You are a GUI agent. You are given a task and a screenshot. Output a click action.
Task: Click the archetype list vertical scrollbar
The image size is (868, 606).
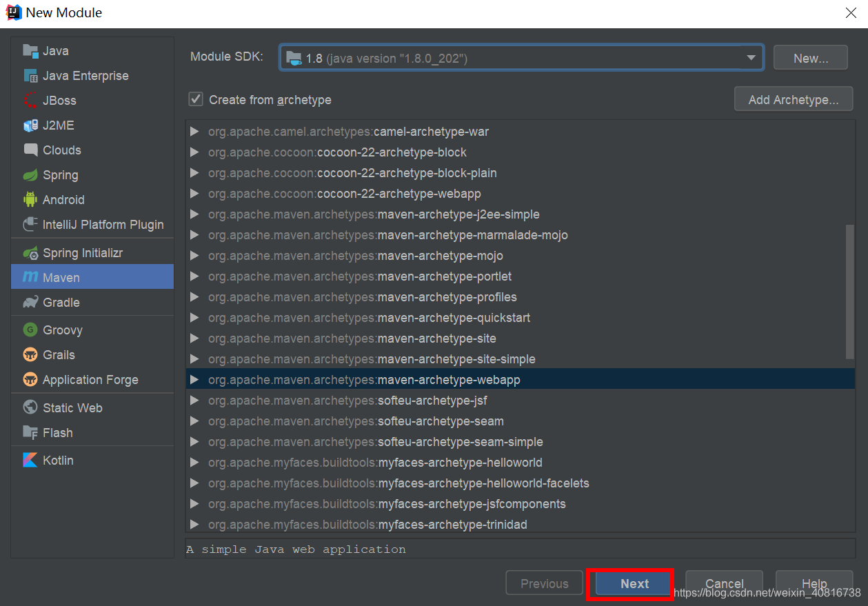pyautogui.click(x=850, y=291)
